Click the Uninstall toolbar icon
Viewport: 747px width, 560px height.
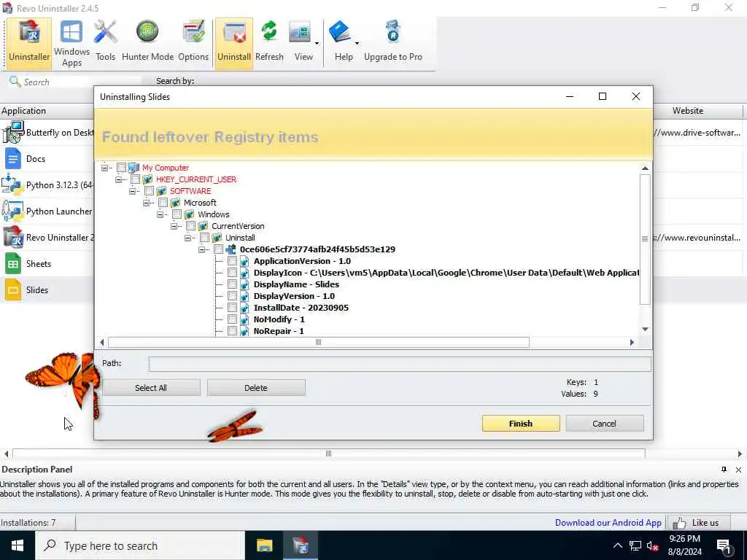234,43
